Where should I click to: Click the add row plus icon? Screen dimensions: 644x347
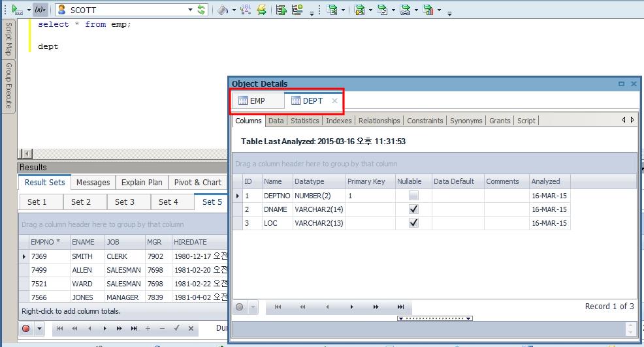(148, 328)
